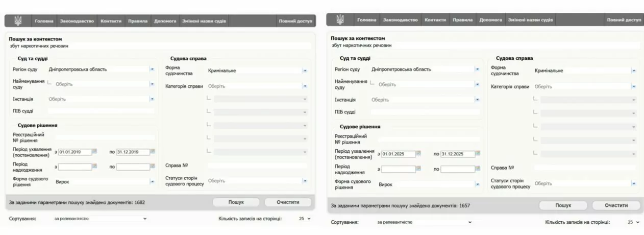Expand 'Категорія справи' dropdown in the 2019 window
The height and width of the screenshot is (235, 644).
tap(305, 86)
